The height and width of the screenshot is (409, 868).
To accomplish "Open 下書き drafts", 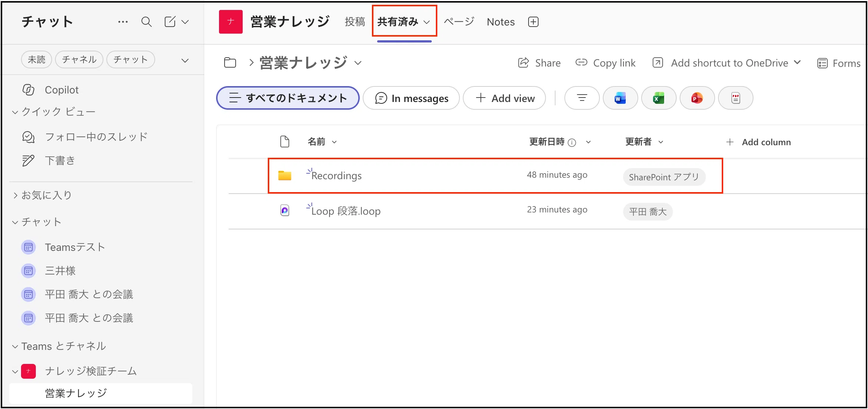I will click(x=60, y=160).
